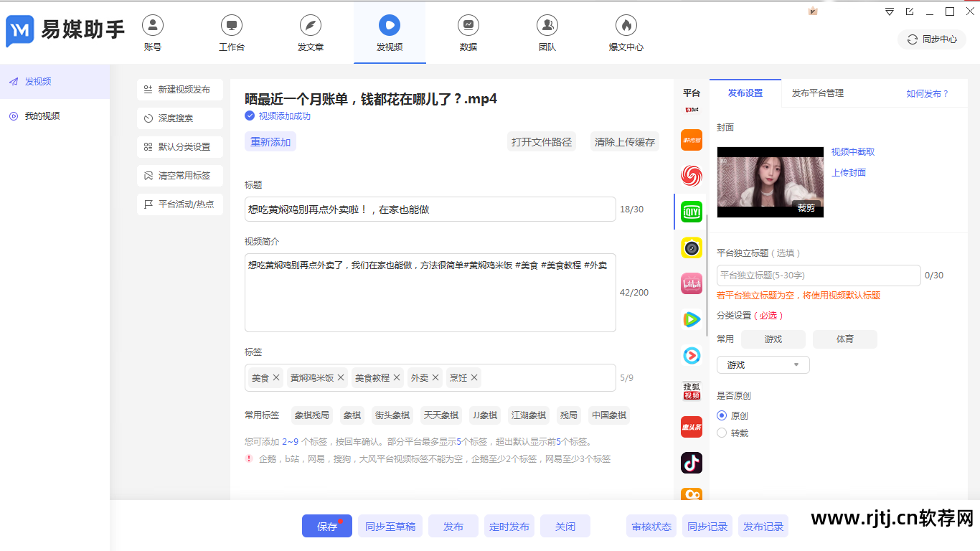Viewport: 980px width, 551px height.
Task: Select the 原创 radio button
Action: click(722, 415)
